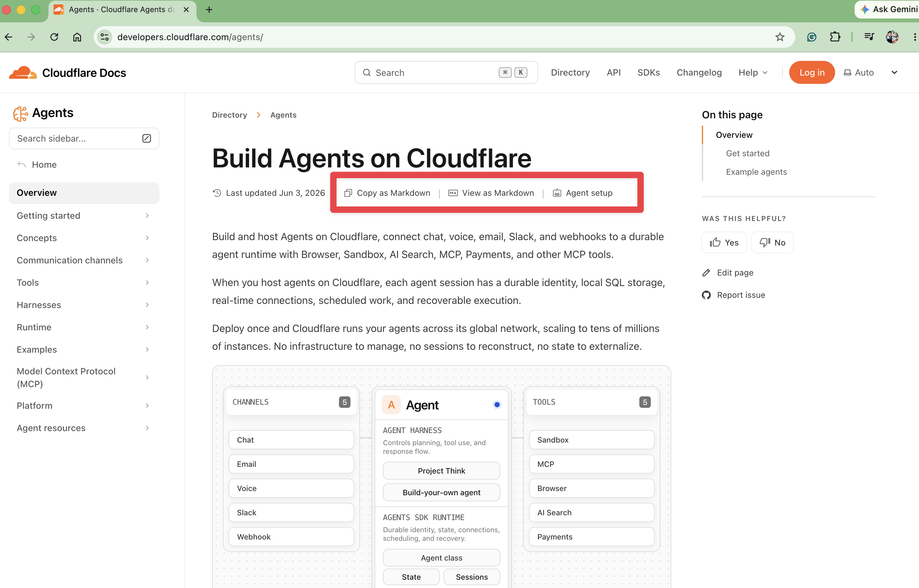Close the Cloudflare Agents browser tab
Image resolution: width=919 pixels, height=588 pixels.
pos(186,10)
